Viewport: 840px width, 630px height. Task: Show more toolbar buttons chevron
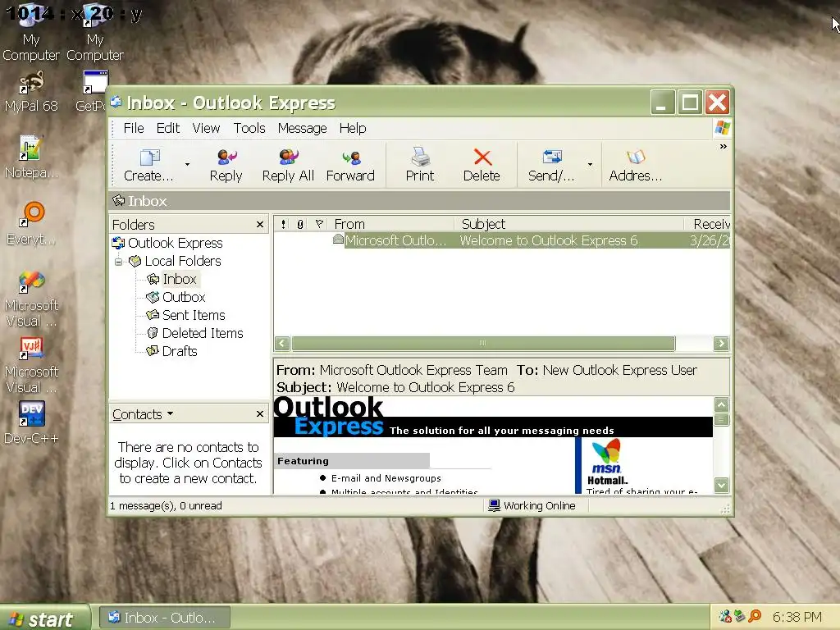point(724,146)
